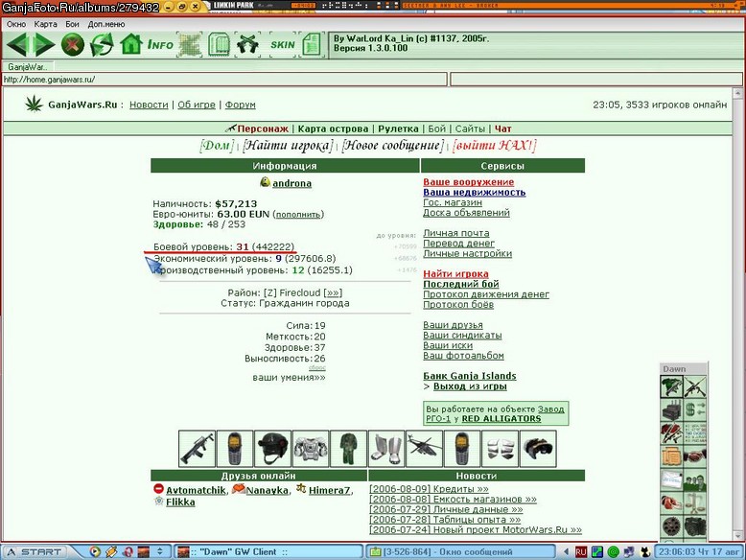Open the Ваша недвижимость link
The image size is (746, 560).
point(475,192)
